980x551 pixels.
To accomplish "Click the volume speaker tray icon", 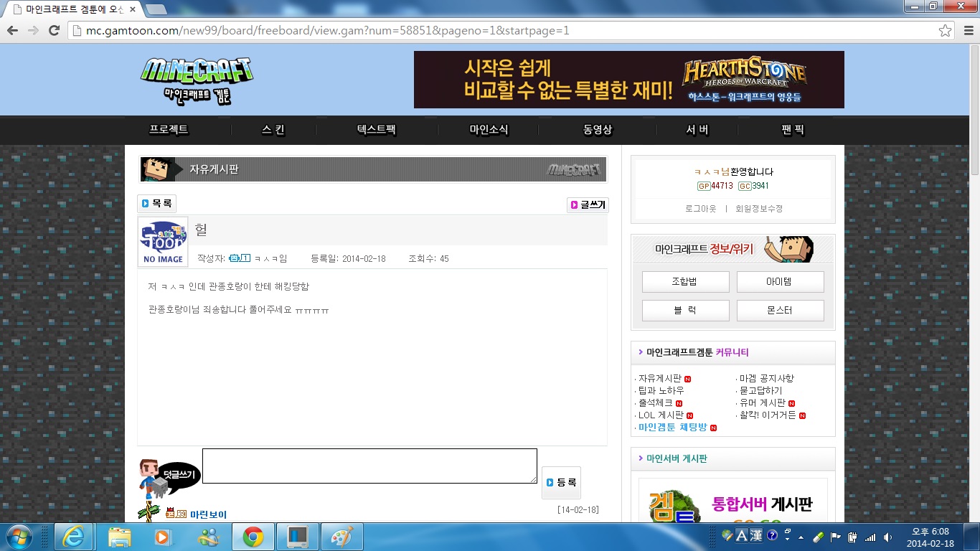I will click(888, 537).
